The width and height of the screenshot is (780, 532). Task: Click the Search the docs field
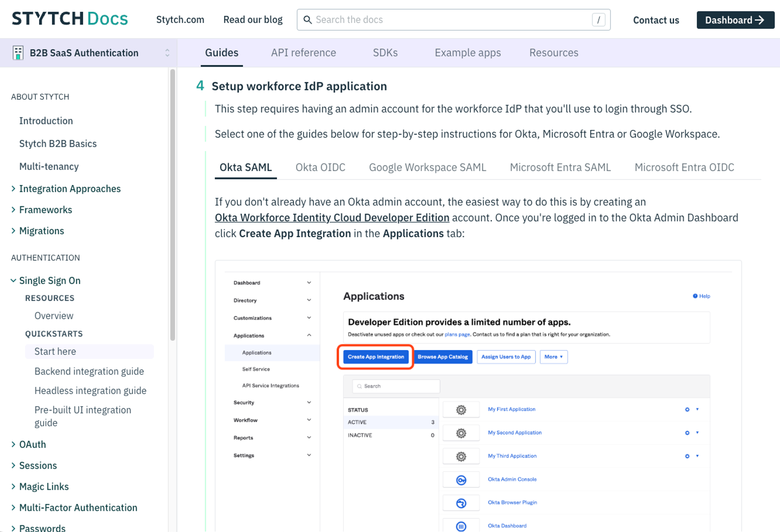(x=450, y=19)
